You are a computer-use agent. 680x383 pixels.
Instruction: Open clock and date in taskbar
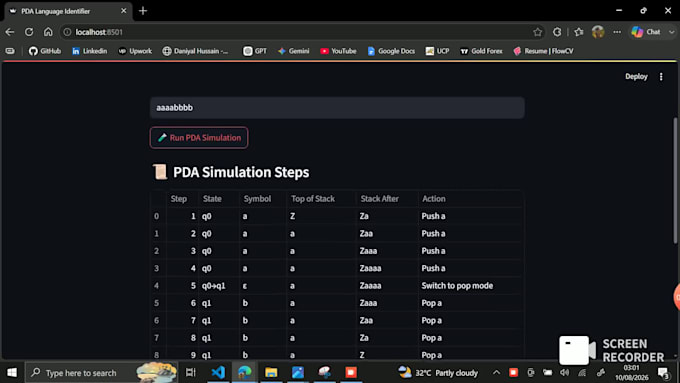tap(631, 373)
